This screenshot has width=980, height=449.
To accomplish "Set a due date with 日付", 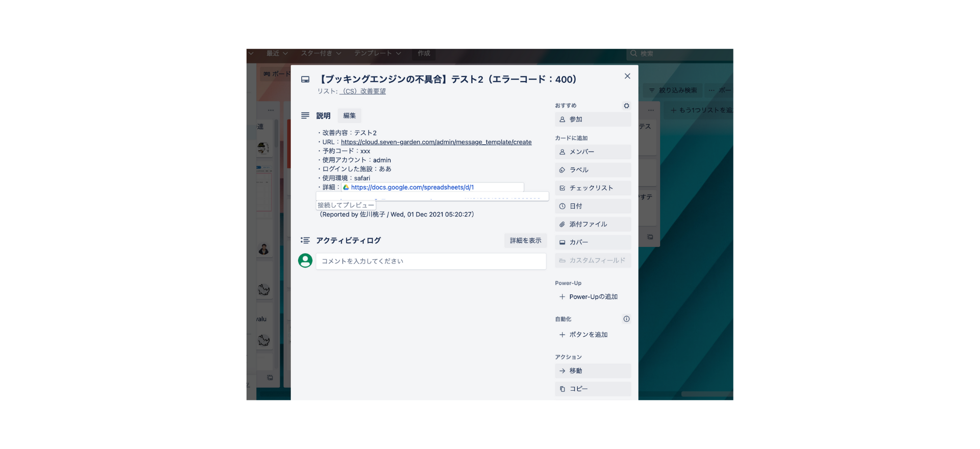I will (x=593, y=206).
